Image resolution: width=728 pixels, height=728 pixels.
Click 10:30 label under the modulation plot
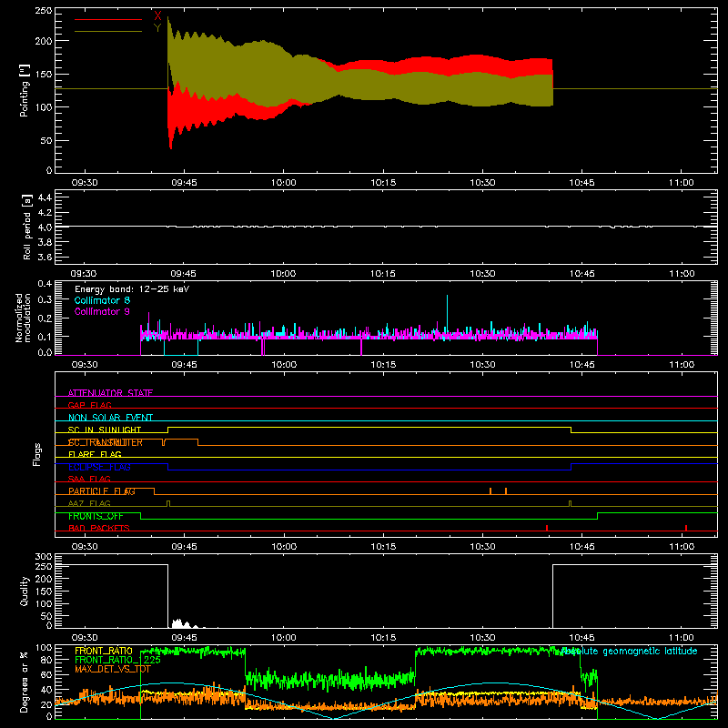pyautogui.click(x=482, y=365)
